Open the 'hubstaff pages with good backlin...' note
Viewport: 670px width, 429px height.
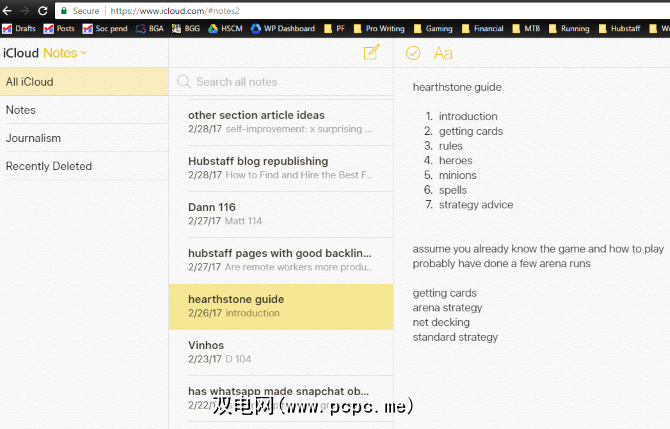coord(281,260)
